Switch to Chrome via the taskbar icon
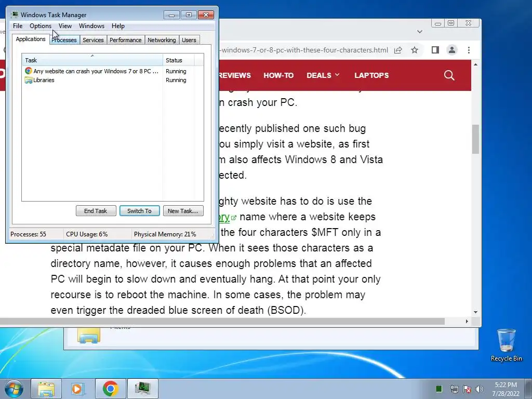The width and height of the screenshot is (532, 399). 110,389
